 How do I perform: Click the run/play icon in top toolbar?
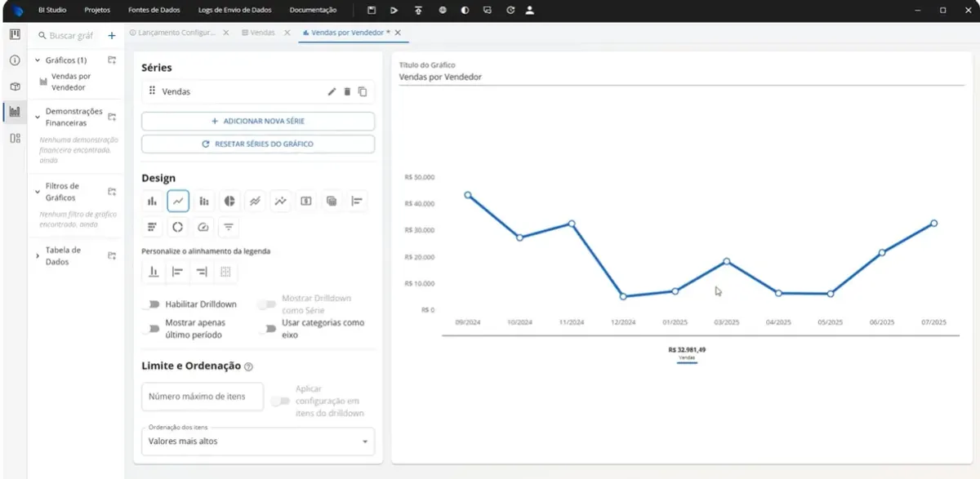pos(394,11)
